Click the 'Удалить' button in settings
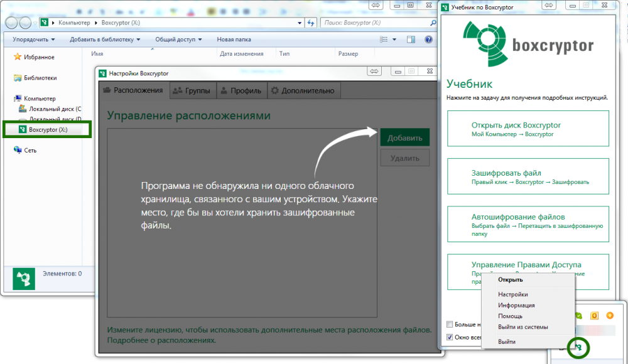The width and height of the screenshot is (628, 364). (405, 158)
